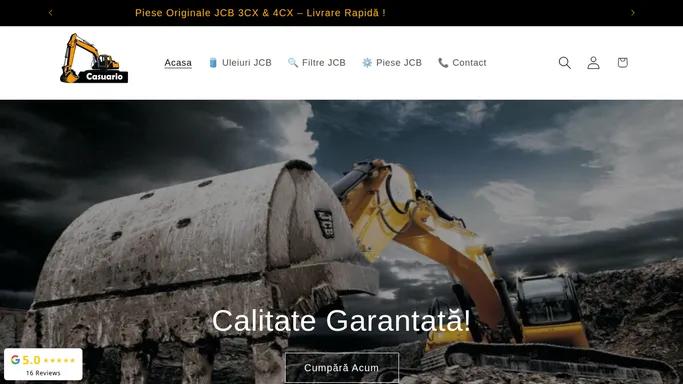The height and width of the screenshot is (384, 683).
Task: Click the Piese Originale JCB announcement text
Action: (260, 13)
